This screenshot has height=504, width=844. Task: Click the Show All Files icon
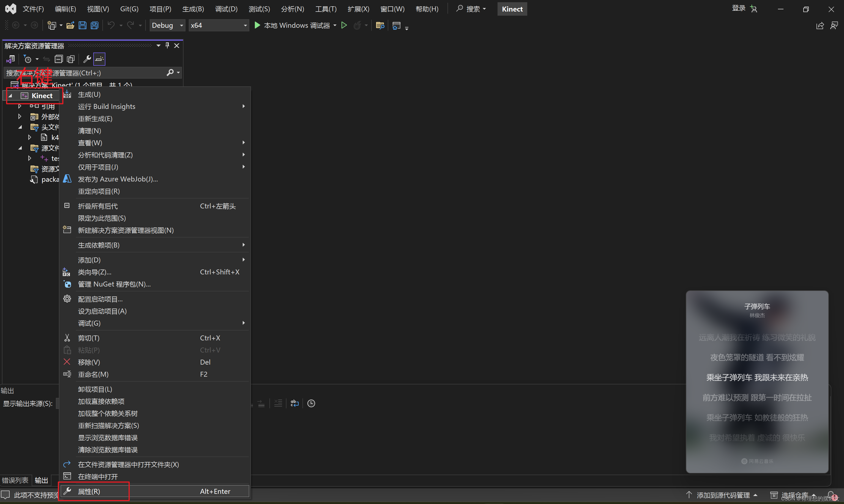click(x=71, y=59)
